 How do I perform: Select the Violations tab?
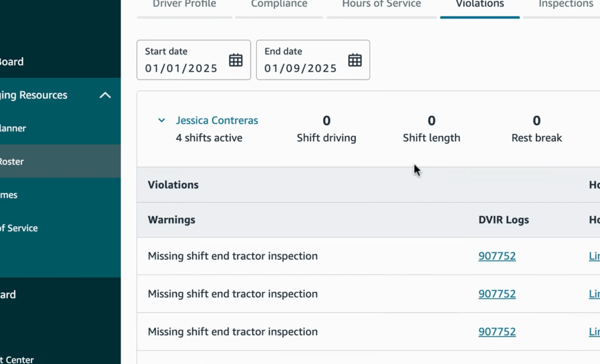(480, 4)
